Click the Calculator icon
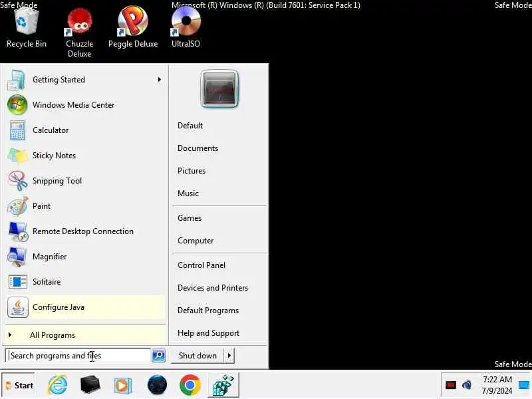 (x=17, y=130)
